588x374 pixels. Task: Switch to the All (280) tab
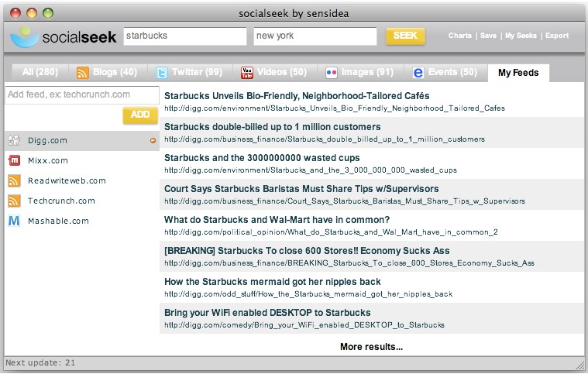point(40,72)
